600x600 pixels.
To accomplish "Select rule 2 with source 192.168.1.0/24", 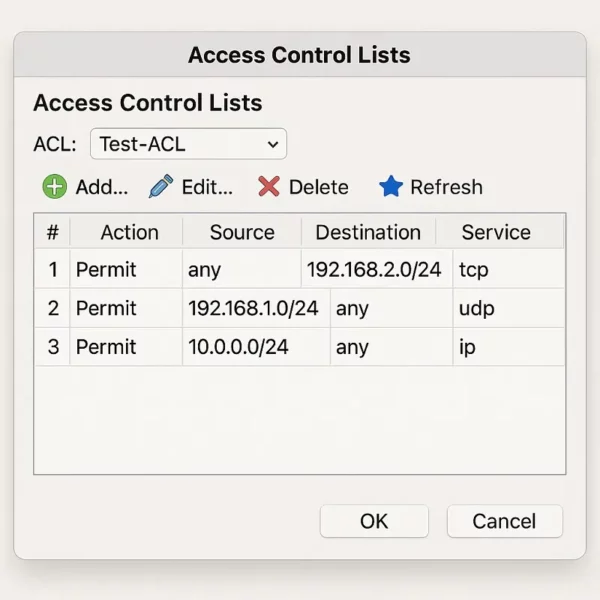I will click(299, 308).
